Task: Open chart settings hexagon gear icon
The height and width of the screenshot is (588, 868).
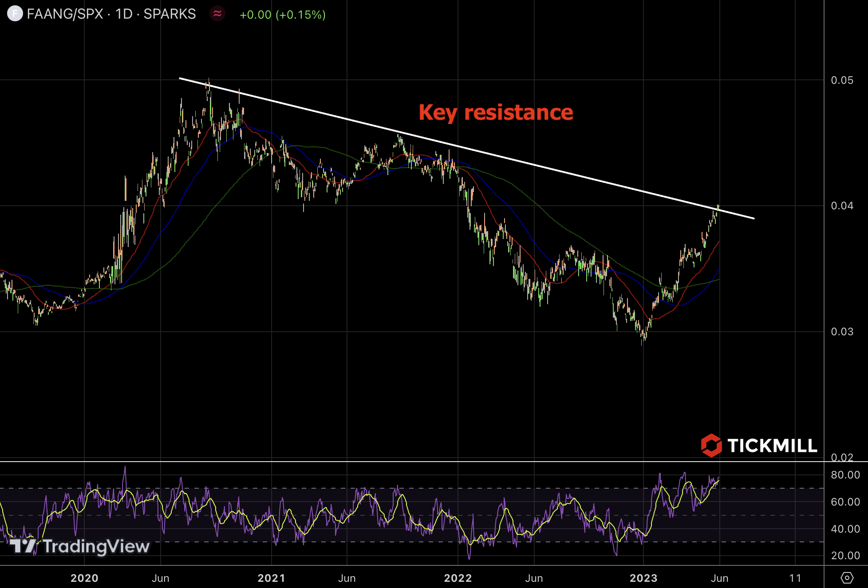Action: (847, 578)
